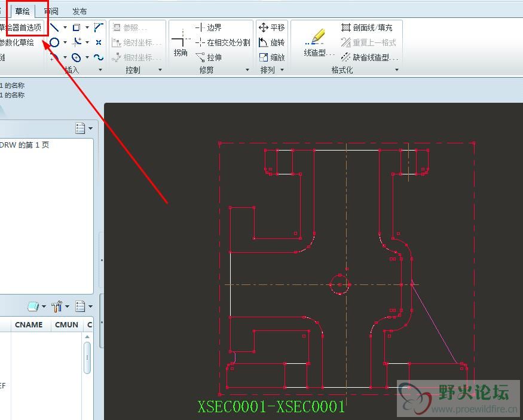Click Default Line Style (缺省线造型)
523x420 pixels.
[369, 57]
